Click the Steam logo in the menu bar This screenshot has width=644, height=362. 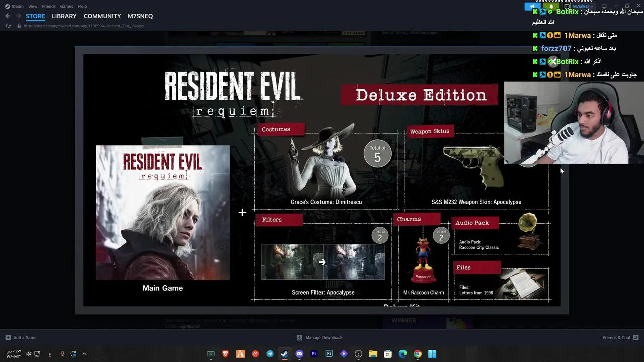click(7, 6)
